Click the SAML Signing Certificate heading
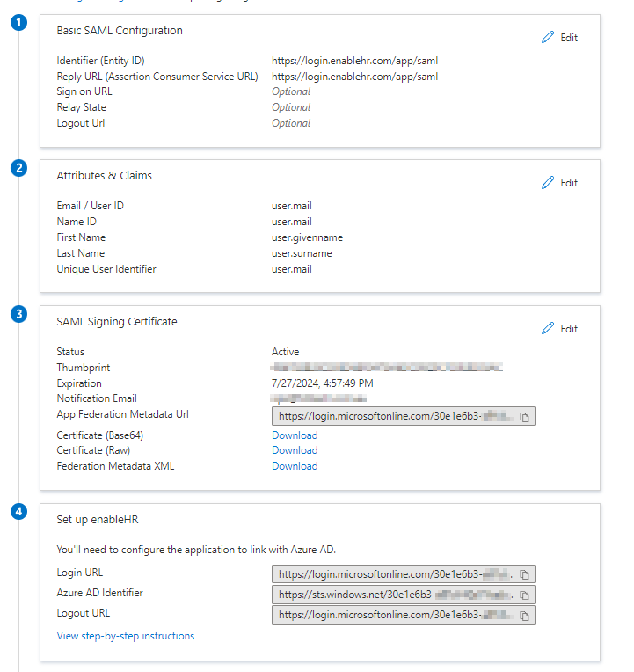The width and height of the screenshot is (634, 672). point(117,322)
